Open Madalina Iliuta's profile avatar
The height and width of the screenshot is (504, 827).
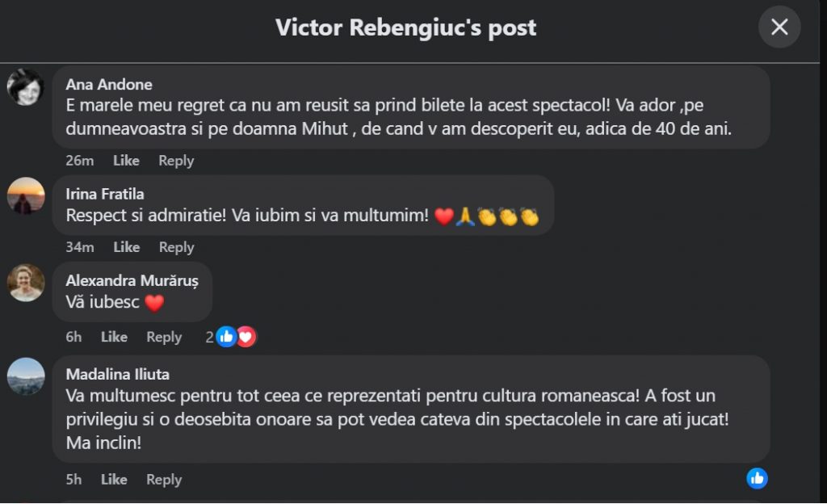pyautogui.click(x=25, y=376)
